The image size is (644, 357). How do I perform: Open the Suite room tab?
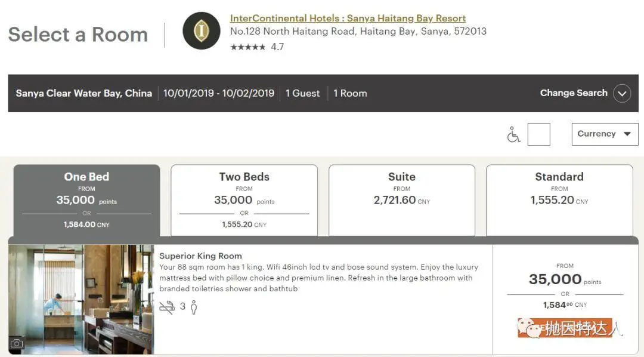click(x=401, y=200)
